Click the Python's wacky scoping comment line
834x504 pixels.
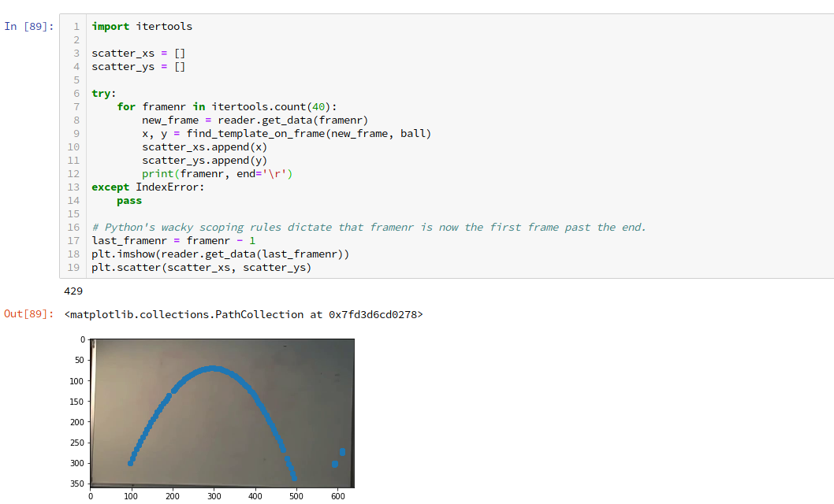(368, 227)
